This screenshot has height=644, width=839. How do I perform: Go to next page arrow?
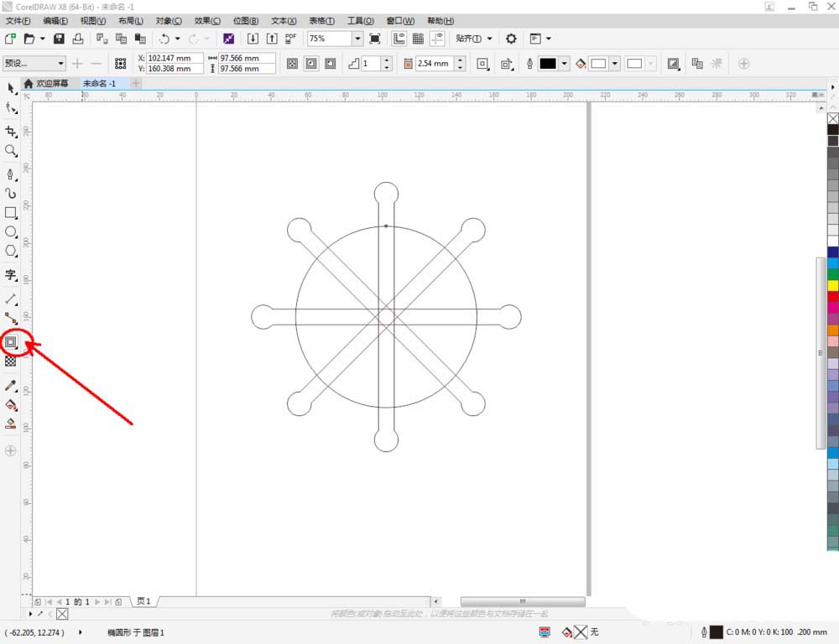pyautogui.click(x=97, y=602)
